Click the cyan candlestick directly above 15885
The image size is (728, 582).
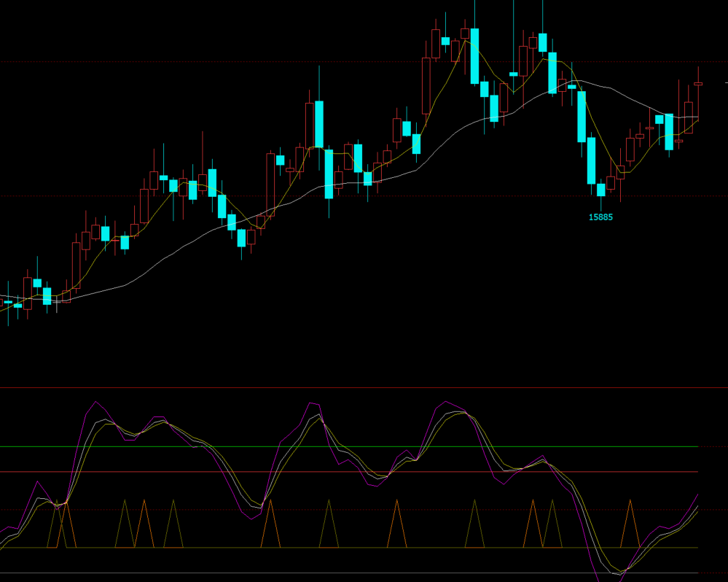pos(600,190)
